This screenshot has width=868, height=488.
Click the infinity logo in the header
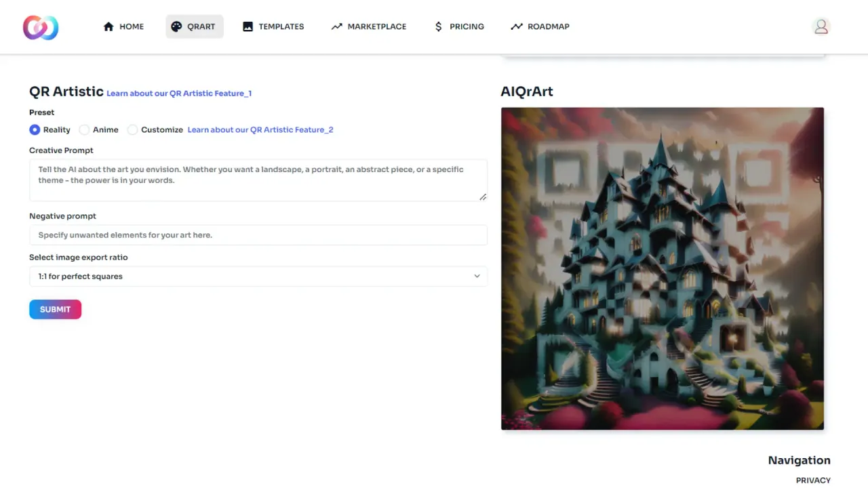pyautogui.click(x=41, y=27)
